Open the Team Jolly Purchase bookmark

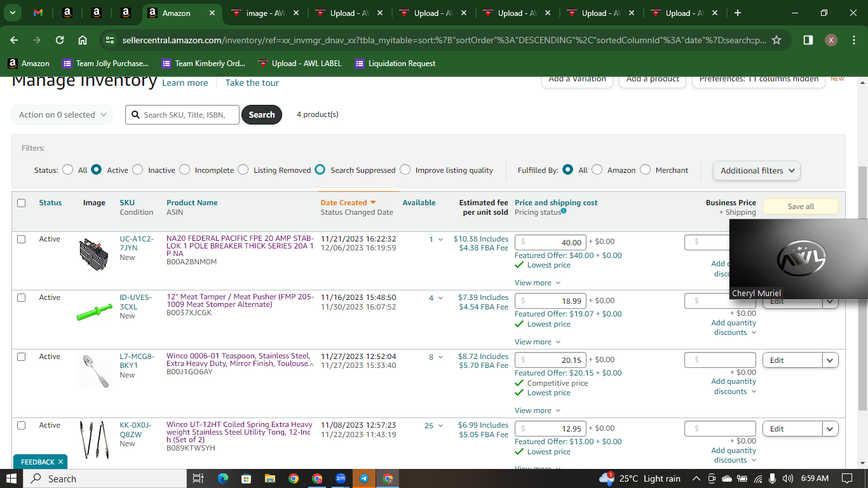click(105, 64)
